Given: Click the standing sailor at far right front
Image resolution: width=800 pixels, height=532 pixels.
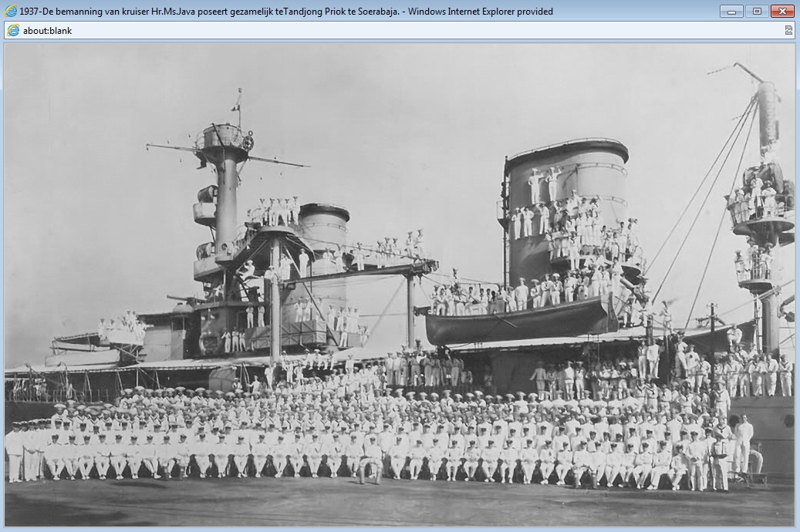Looking at the screenshot, I should tap(743, 443).
